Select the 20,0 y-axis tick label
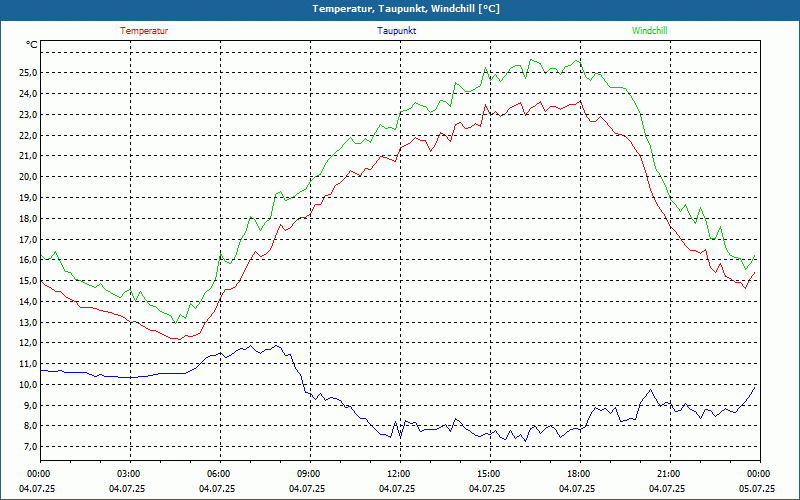Screen dimensions: 800x500 [x=27, y=177]
